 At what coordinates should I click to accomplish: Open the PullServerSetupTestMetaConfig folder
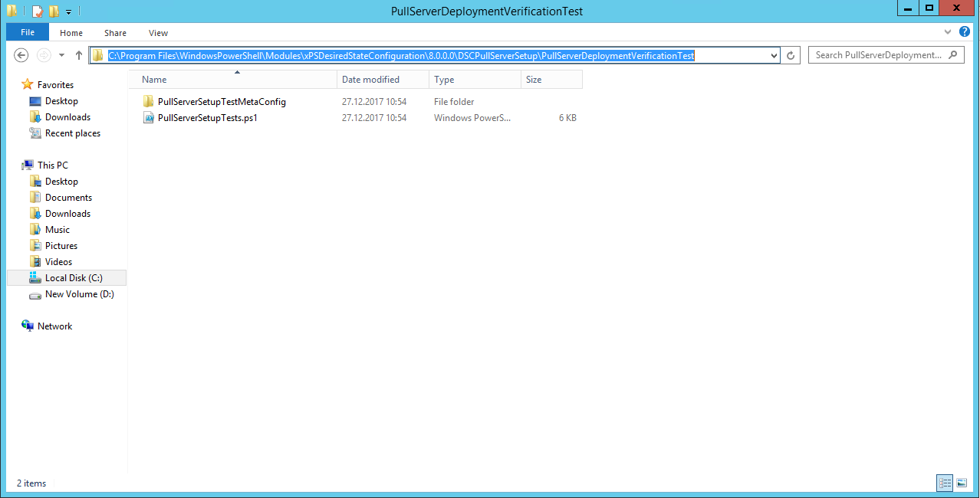tap(221, 101)
